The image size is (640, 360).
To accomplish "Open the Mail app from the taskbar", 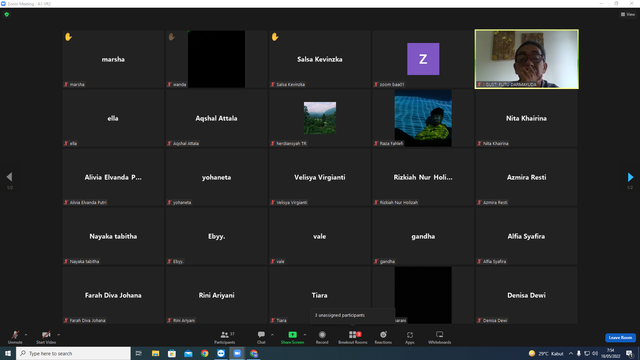I will click(x=188, y=353).
